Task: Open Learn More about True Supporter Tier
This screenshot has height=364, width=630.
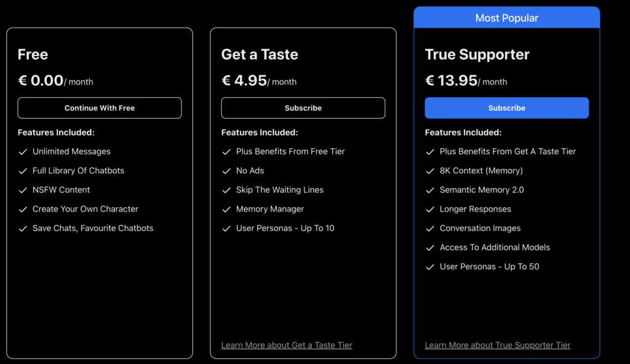Action: click(497, 345)
